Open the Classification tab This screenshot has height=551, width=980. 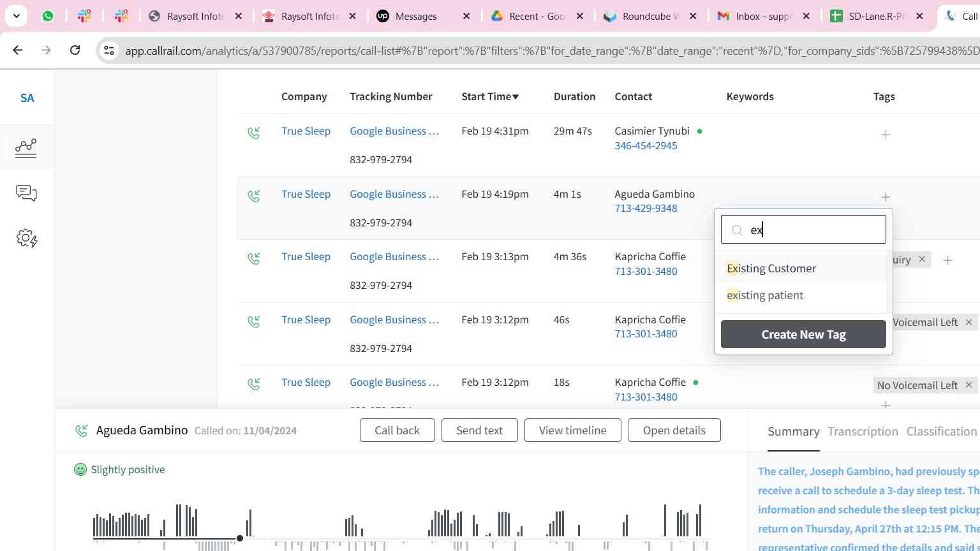click(942, 432)
